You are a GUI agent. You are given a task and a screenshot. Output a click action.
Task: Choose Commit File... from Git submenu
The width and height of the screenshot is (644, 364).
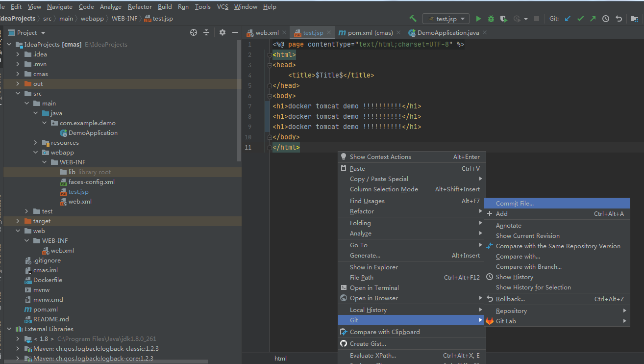(x=557, y=203)
